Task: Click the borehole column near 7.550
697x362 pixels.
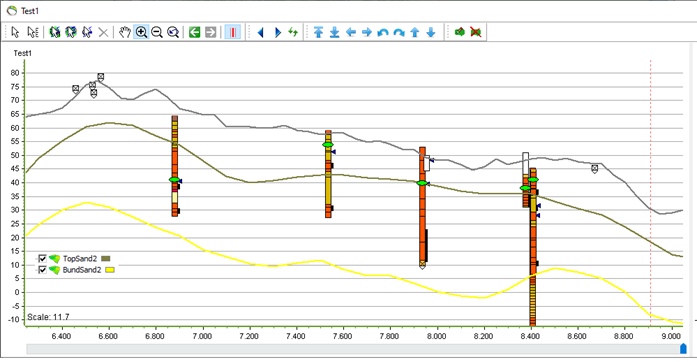Action: click(x=328, y=174)
